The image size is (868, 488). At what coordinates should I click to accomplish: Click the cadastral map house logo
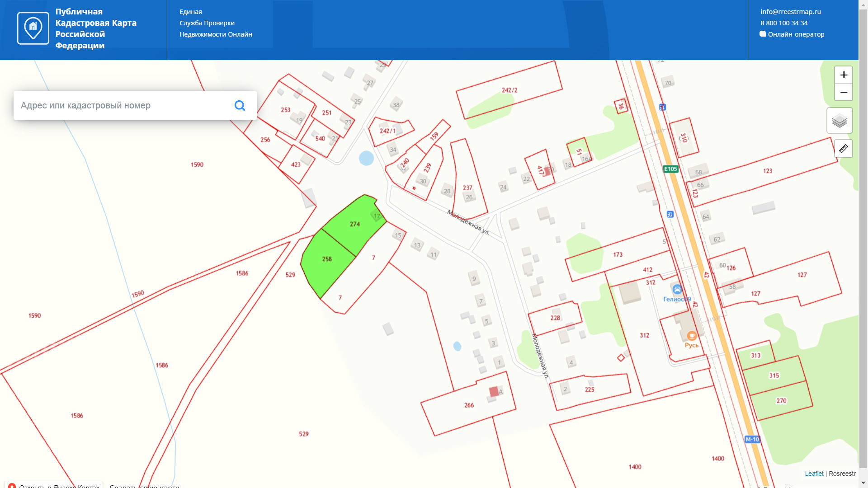(x=33, y=28)
